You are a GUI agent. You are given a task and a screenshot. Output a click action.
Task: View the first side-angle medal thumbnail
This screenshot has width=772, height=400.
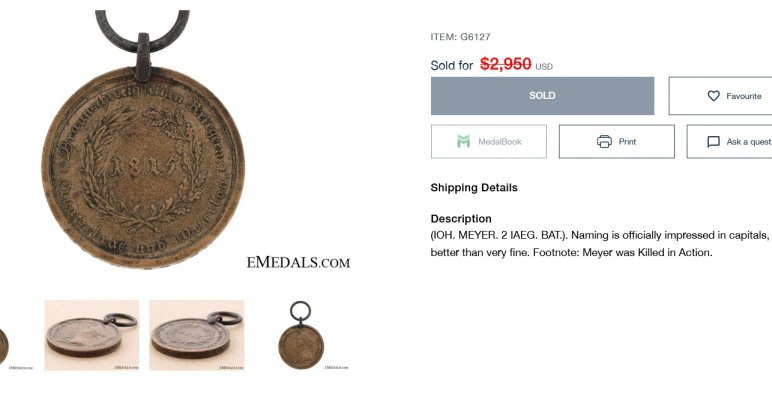pos(92,335)
